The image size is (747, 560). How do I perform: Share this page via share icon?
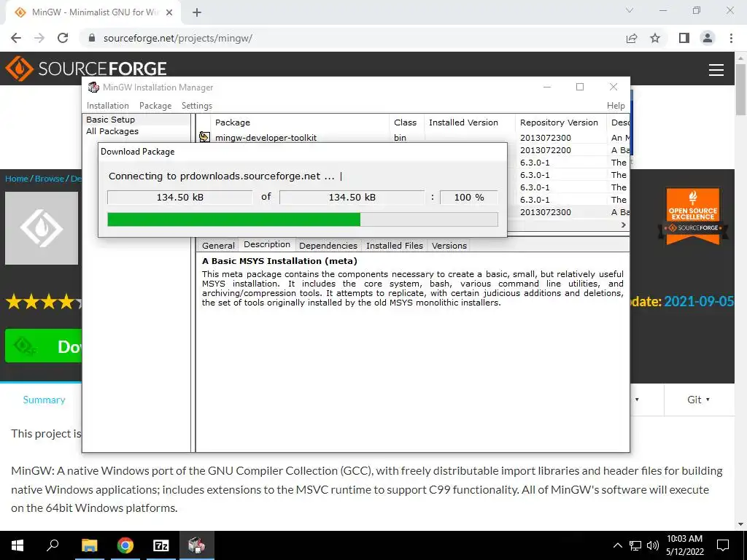[632, 38]
